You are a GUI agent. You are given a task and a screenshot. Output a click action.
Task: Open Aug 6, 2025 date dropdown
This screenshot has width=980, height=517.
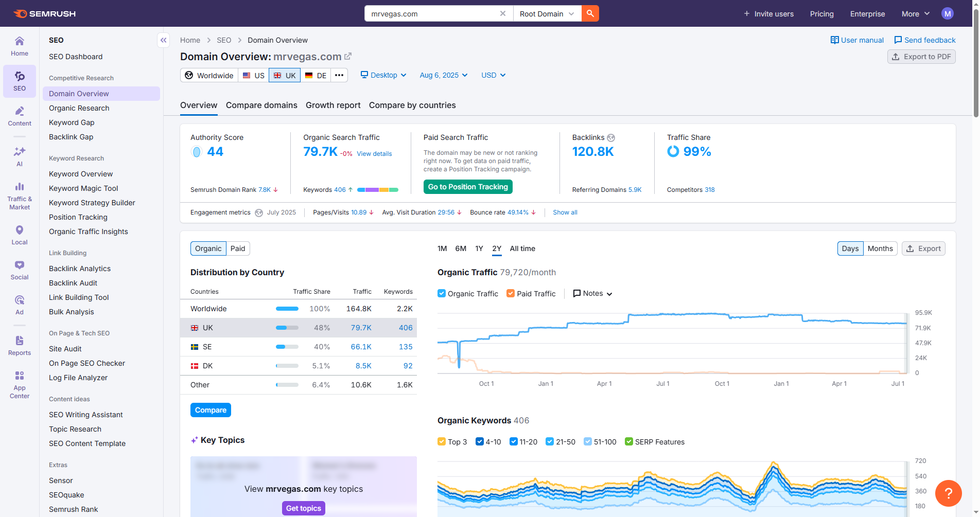[444, 75]
